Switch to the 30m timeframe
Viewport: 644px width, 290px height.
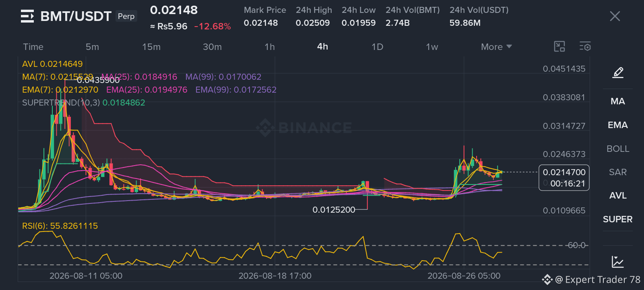coord(212,47)
